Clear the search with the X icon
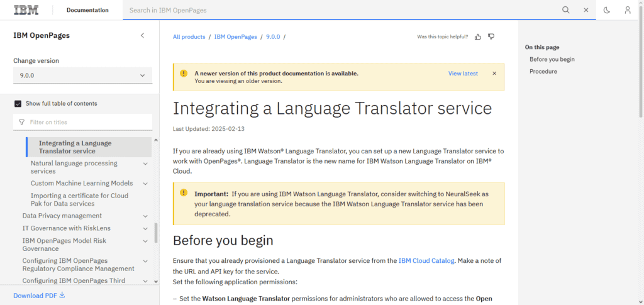Viewport: 644px width, 305px height. click(x=586, y=10)
